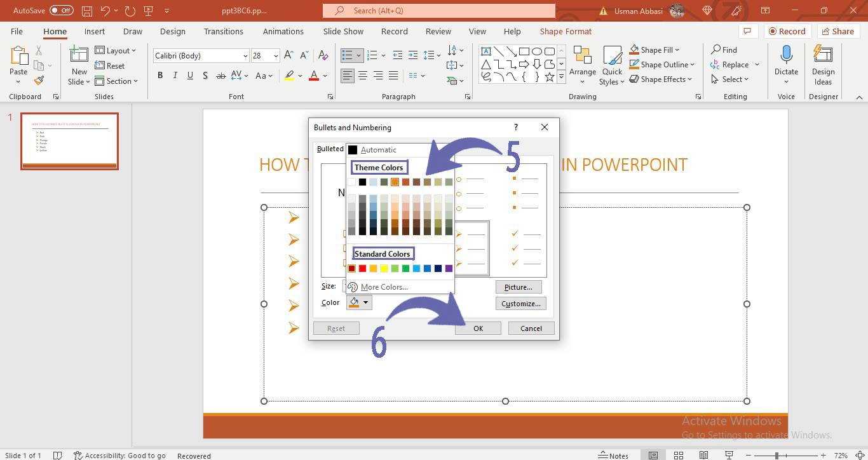Image resolution: width=868 pixels, height=460 pixels.
Task: Select the Text Box shape in the gallery
Action: pyautogui.click(x=486, y=51)
